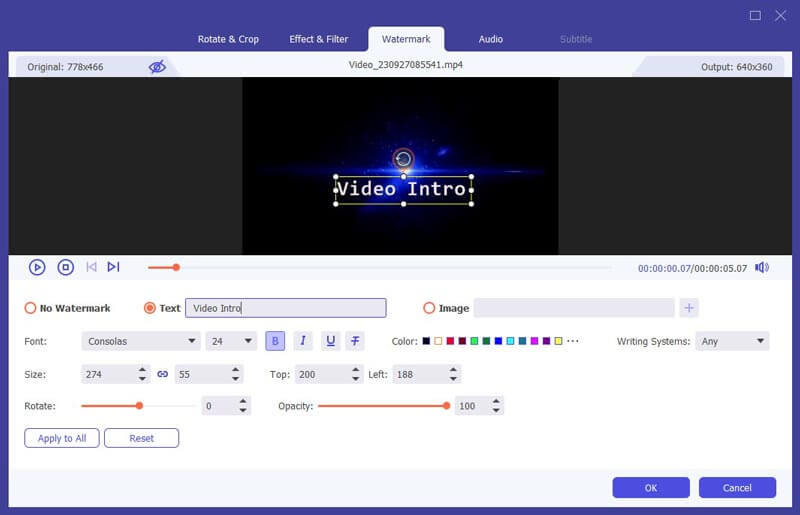800x515 pixels.
Task: Click the link aspect ratio icon
Action: [x=162, y=374]
